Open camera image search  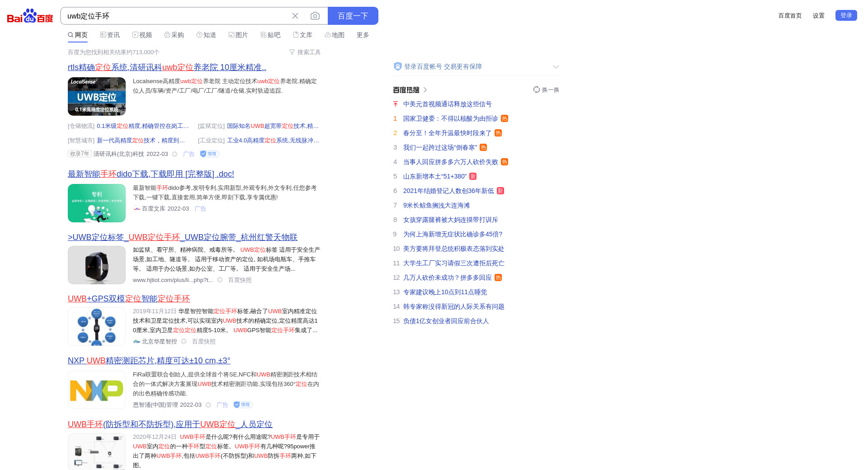[x=315, y=16]
